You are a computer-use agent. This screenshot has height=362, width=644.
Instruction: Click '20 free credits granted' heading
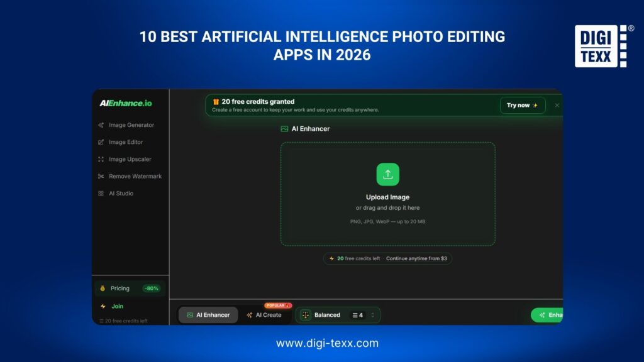pyautogui.click(x=258, y=101)
